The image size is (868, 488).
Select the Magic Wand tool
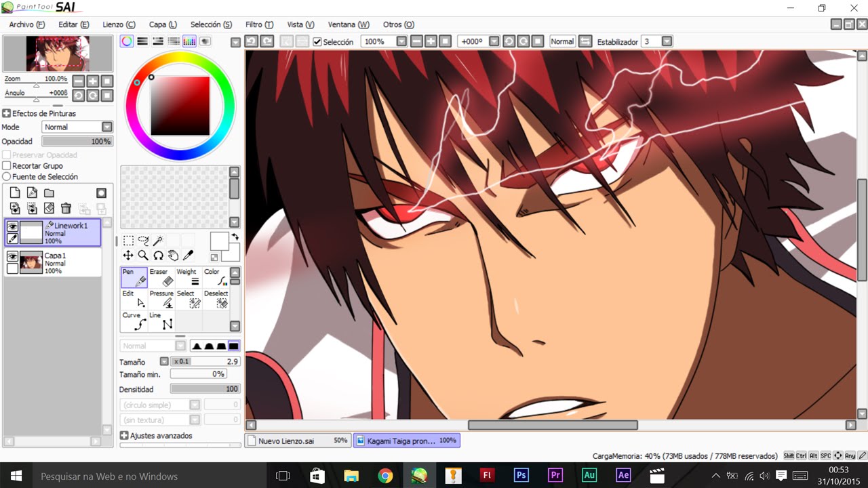158,241
